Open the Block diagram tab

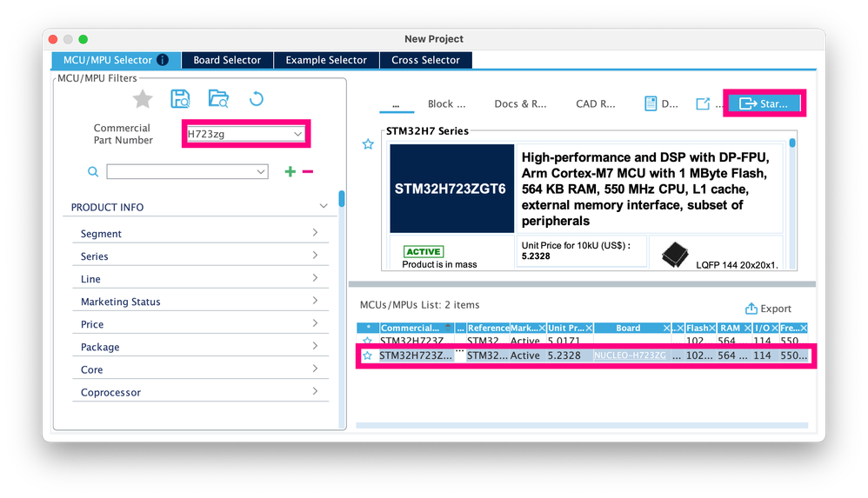pyautogui.click(x=446, y=103)
